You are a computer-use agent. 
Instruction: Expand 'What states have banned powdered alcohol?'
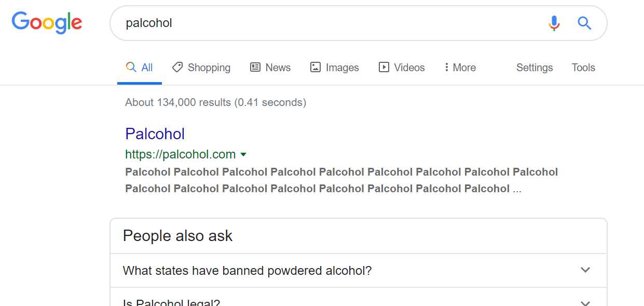tap(585, 270)
